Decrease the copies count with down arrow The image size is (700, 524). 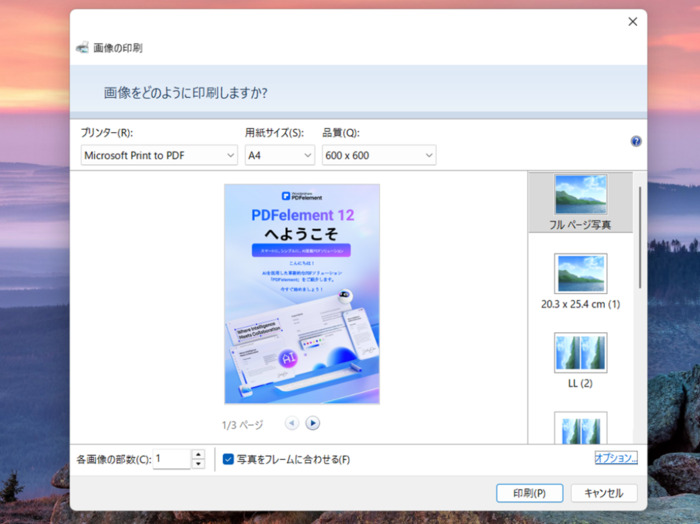tap(198, 464)
